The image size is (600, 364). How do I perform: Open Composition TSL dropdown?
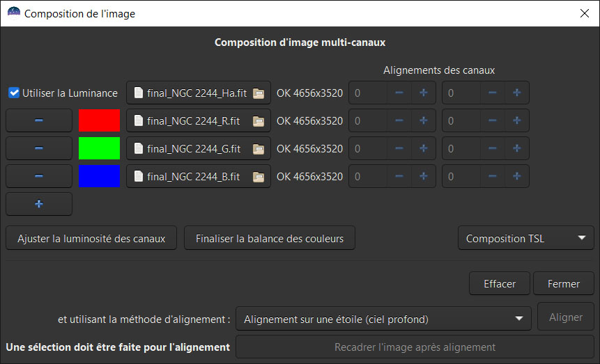pos(525,238)
